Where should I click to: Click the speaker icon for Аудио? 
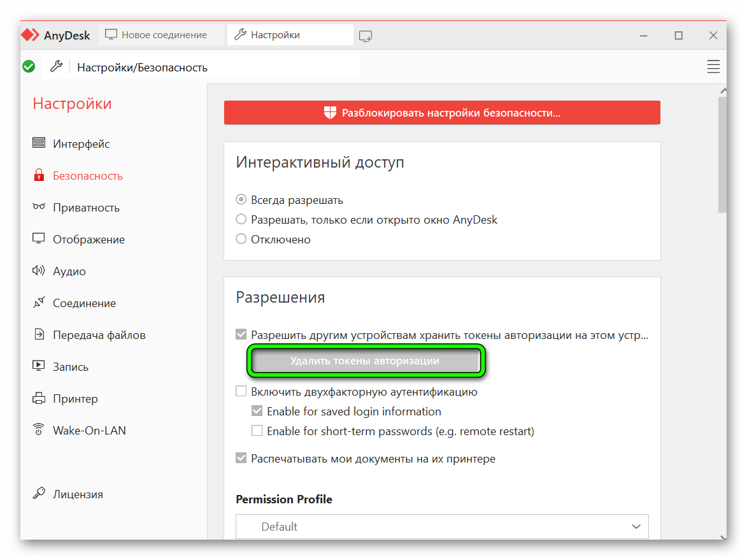39,271
